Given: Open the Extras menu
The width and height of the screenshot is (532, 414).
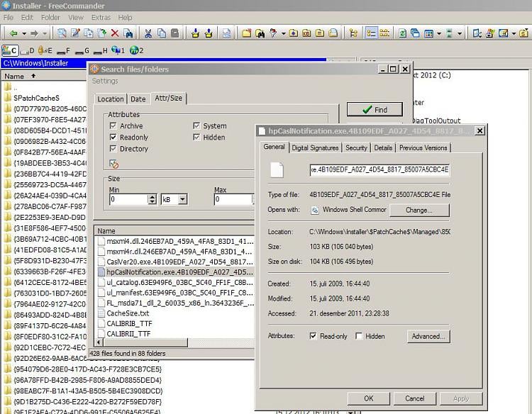Looking at the screenshot, I should 101,17.
